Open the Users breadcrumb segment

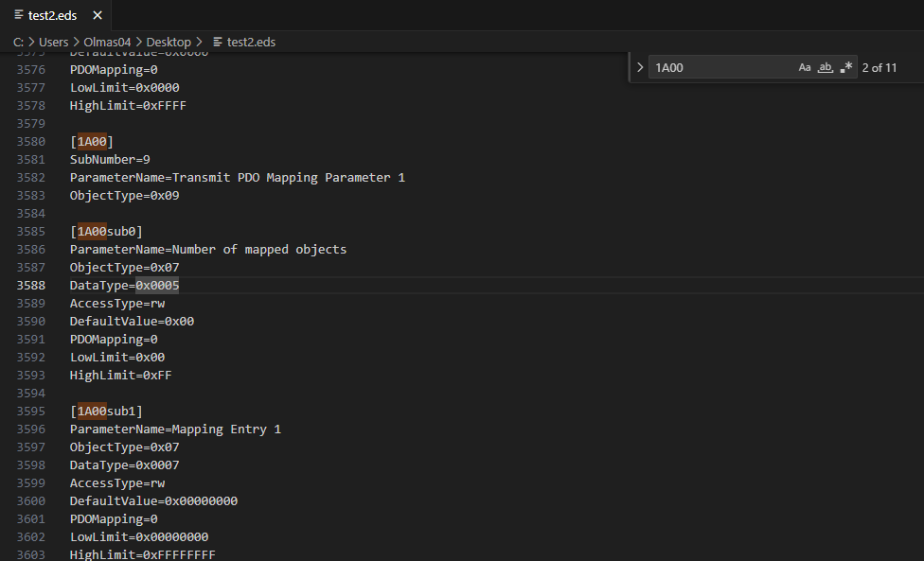[54, 42]
